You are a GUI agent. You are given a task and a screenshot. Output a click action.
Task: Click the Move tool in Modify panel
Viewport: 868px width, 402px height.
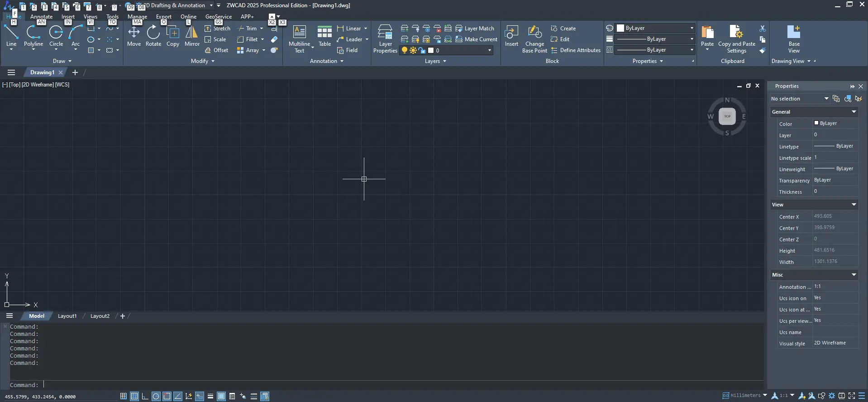tap(134, 36)
